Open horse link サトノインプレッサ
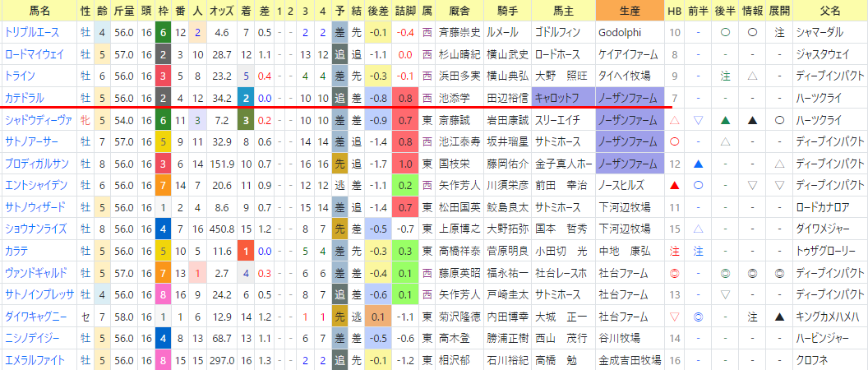The width and height of the screenshot is (868, 370). pyautogui.click(x=39, y=294)
